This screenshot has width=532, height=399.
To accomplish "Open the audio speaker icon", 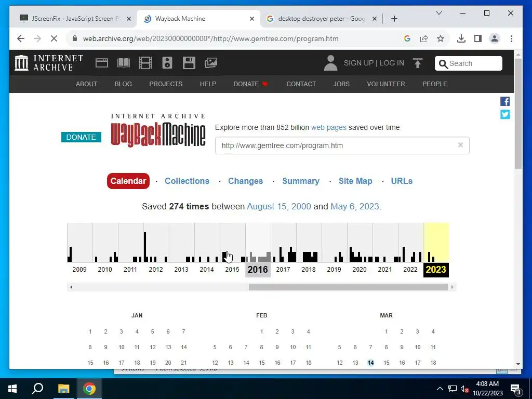I will [x=167, y=63].
